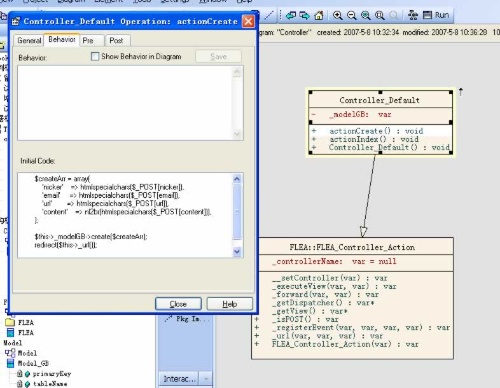
Task: Click the diagram layout hierarchy icon in the toolbar
Action: click(x=413, y=15)
